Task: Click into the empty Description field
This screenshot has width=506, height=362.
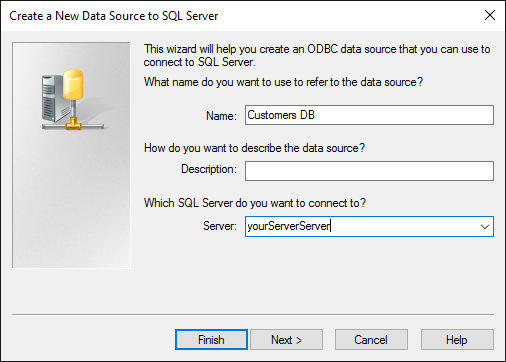Action: coord(369,171)
